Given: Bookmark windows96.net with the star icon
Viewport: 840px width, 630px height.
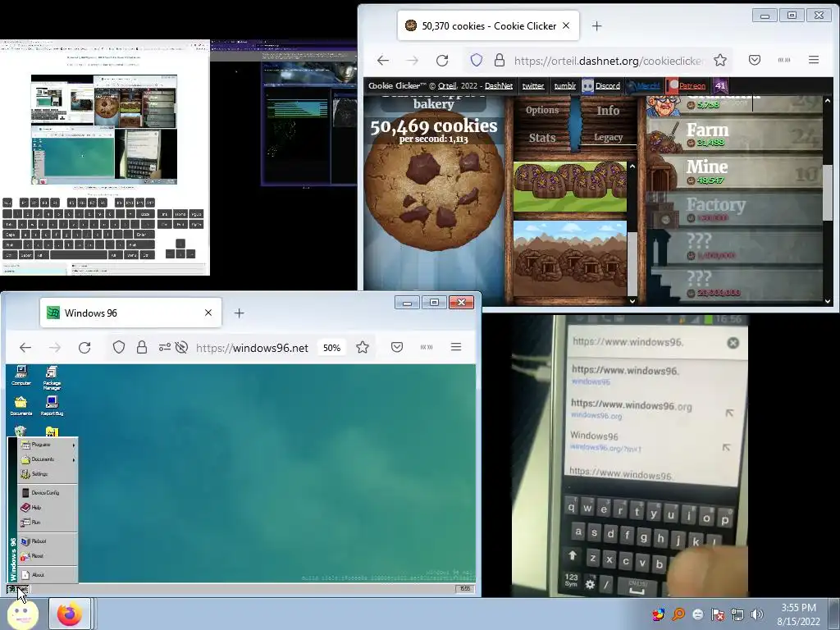Looking at the screenshot, I should pyautogui.click(x=362, y=347).
